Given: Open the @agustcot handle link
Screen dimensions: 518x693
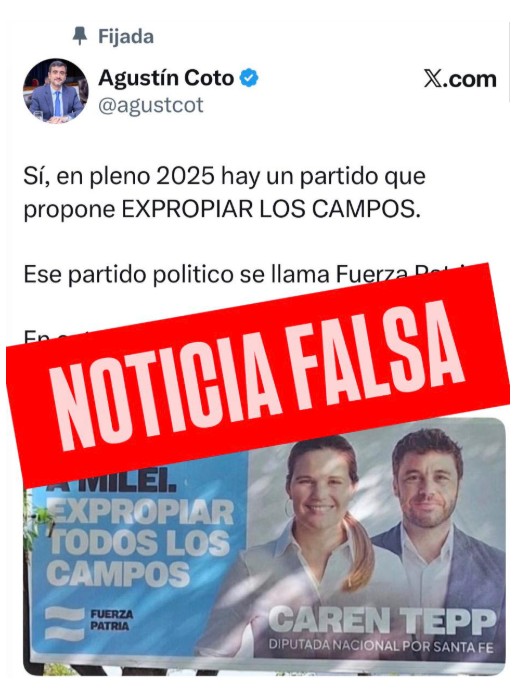Looking at the screenshot, I should (x=151, y=105).
